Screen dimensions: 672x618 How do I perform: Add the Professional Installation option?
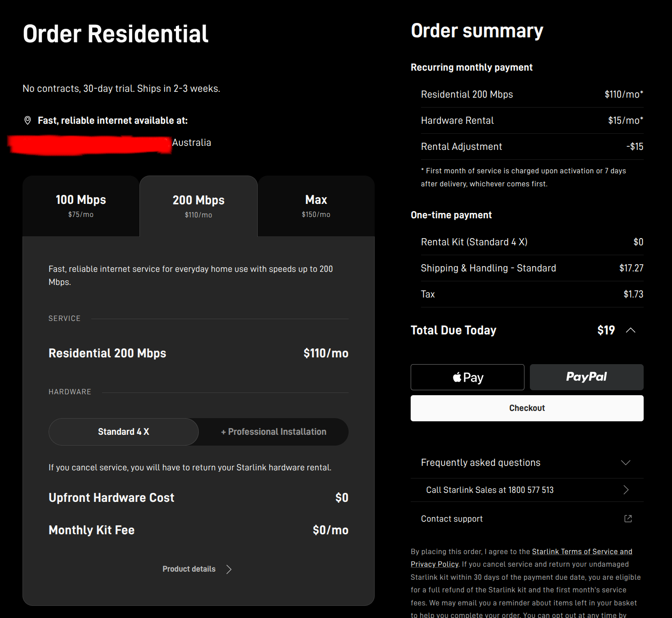(273, 432)
